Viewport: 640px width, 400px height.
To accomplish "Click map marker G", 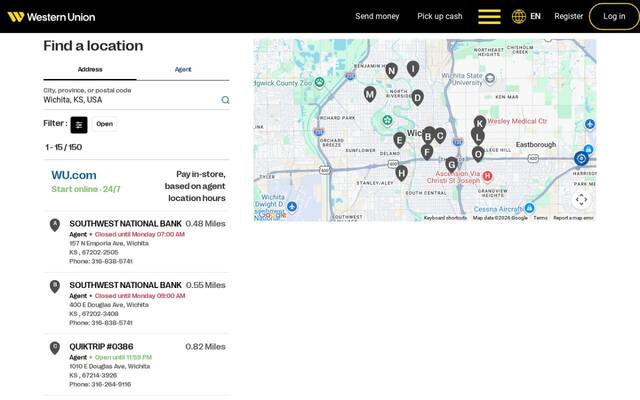I will (451, 164).
